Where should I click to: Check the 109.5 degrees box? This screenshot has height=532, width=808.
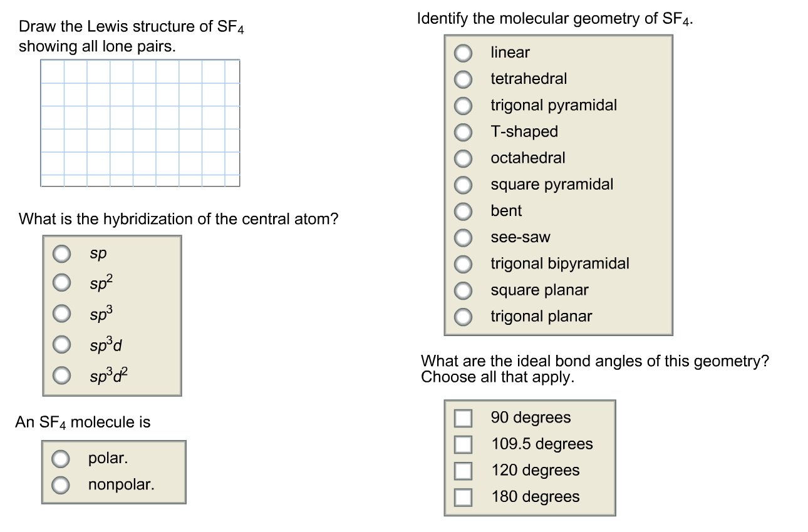click(x=463, y=444)
